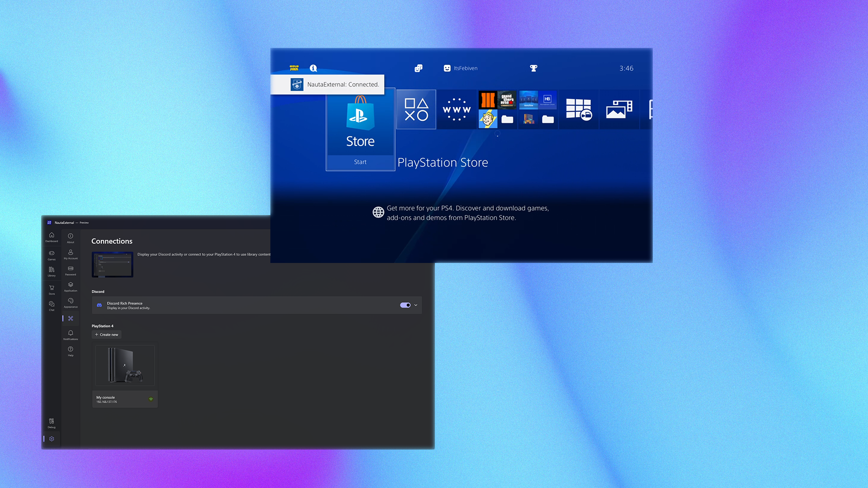Toggle Discord Rich Presence switch

[405, 305]
